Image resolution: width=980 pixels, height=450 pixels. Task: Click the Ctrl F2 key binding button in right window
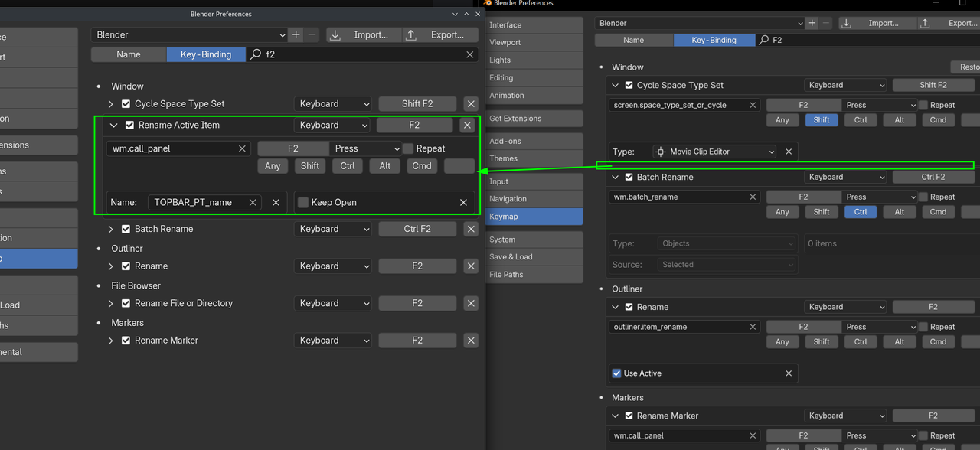pos(933,177)
